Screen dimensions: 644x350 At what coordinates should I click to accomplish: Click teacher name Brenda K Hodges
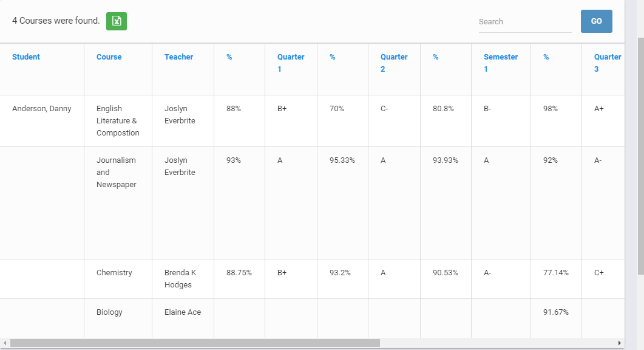180,278
